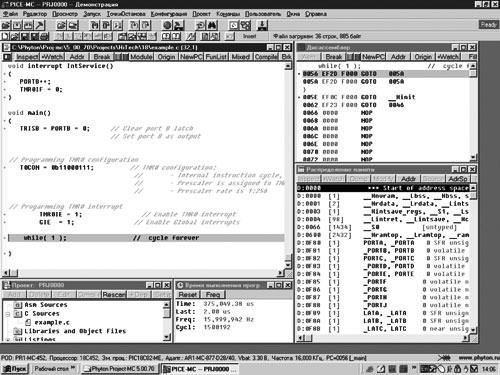Click the pencil edit icon in second row
This screenshot has width=500, height=375.
point(191,36)
